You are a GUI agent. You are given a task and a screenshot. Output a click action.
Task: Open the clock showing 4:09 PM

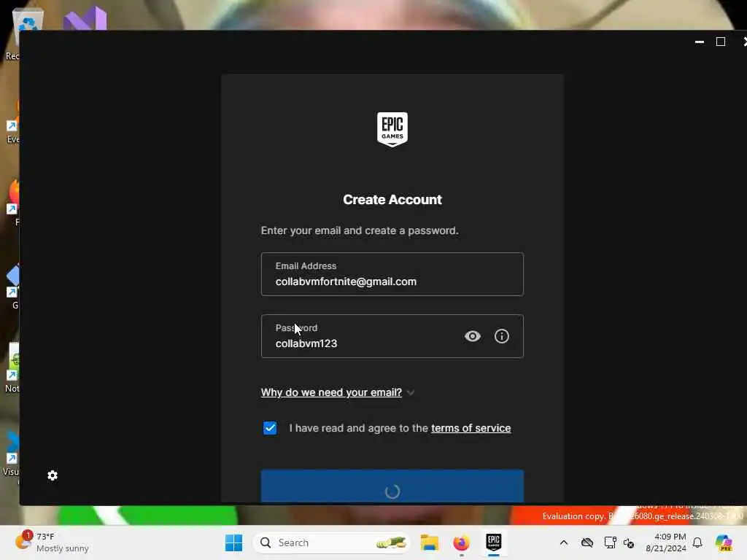point(666,542)
